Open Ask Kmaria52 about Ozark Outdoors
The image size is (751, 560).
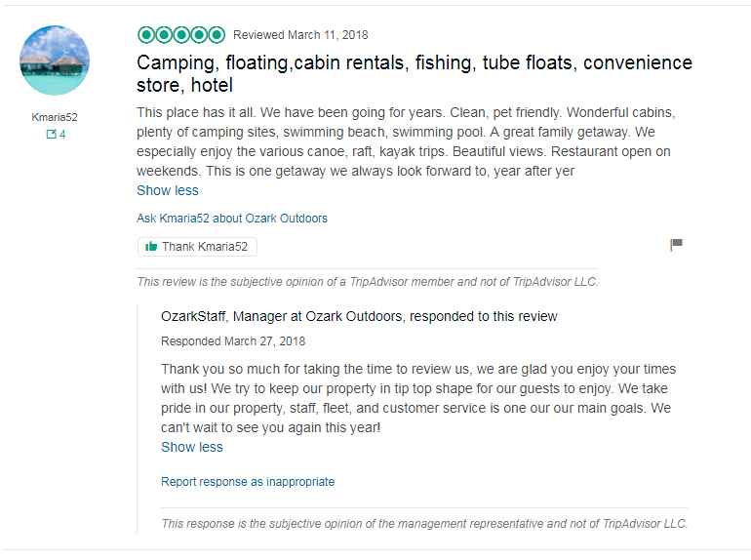pos(232,218)
